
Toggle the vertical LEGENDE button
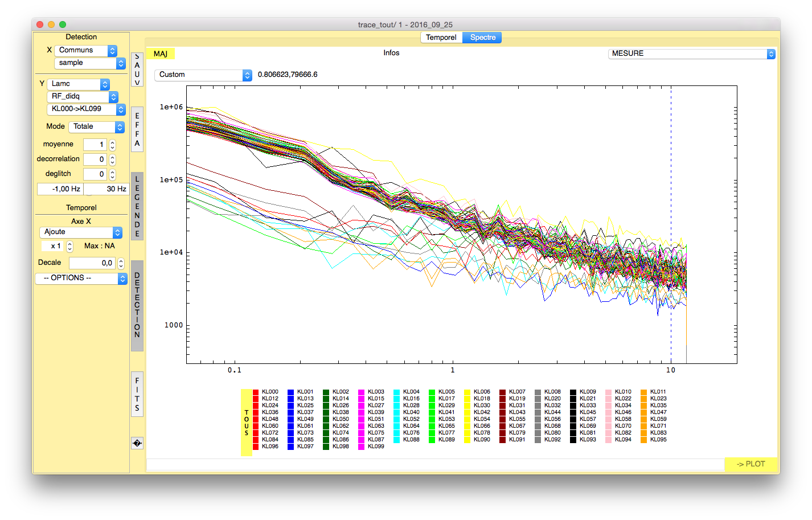[x=137, y=206]
